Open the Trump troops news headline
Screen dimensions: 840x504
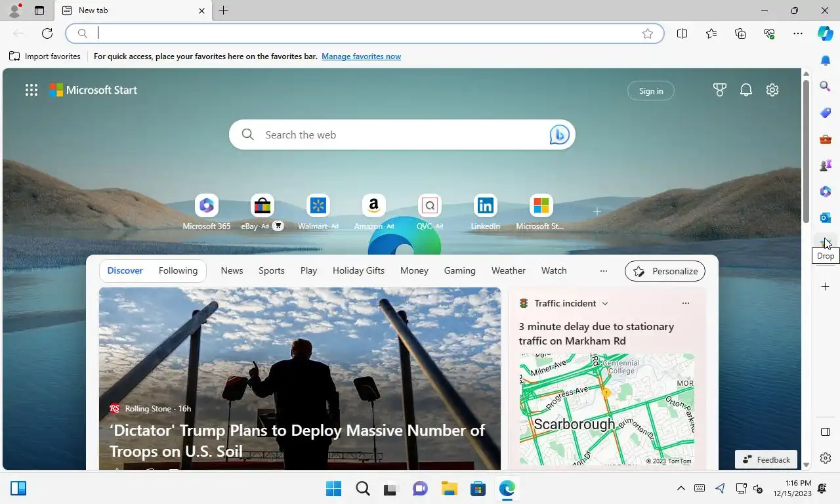pos(297,440)
